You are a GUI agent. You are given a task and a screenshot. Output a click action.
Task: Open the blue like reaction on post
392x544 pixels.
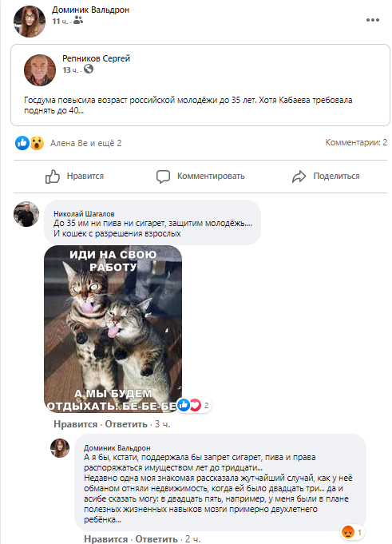pyautogui.click(x=22, y=143)
